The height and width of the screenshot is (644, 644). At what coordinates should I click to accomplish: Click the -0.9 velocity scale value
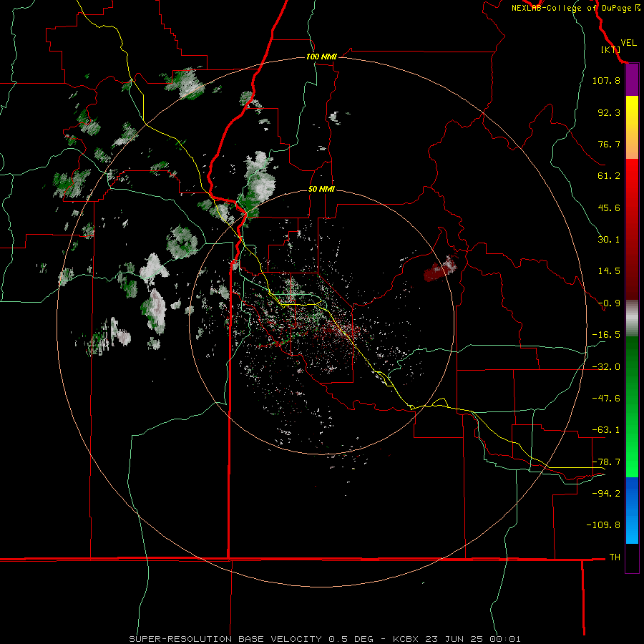pos(609,303)
